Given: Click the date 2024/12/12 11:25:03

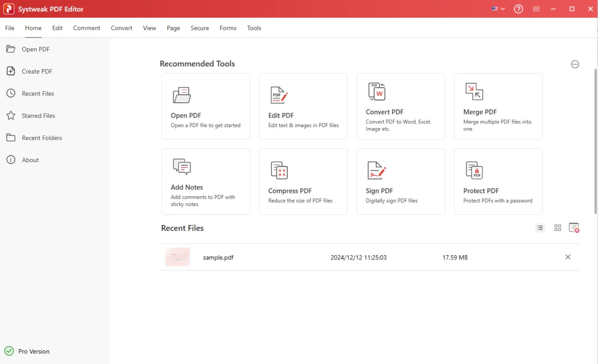Looking at the screenshot, I should [359, 257].
